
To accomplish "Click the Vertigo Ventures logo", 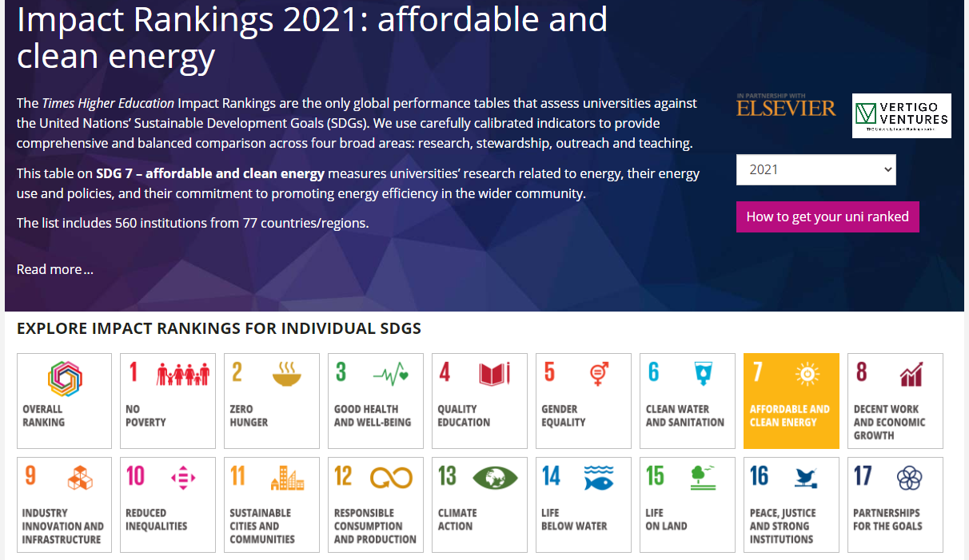I will click(x=901, y=116).
